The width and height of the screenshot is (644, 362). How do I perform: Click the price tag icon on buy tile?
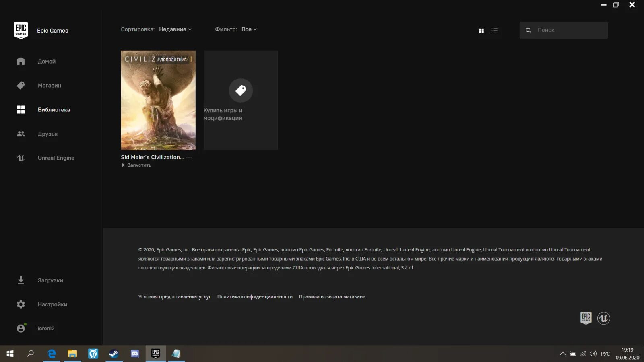241,90
